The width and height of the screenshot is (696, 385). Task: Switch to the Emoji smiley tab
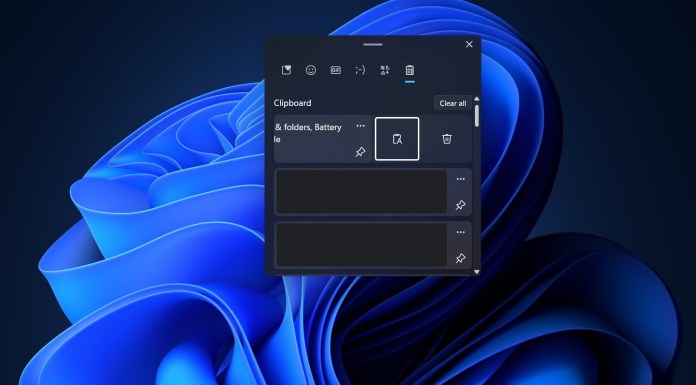311,70
